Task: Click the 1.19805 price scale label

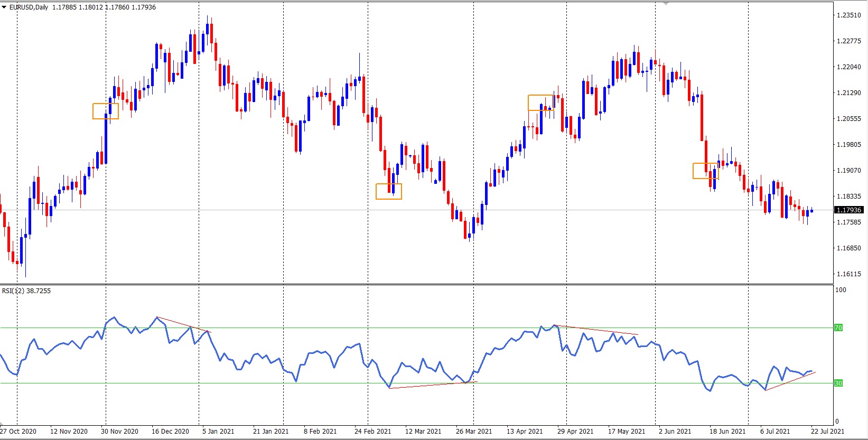Action: pos(849,145)
